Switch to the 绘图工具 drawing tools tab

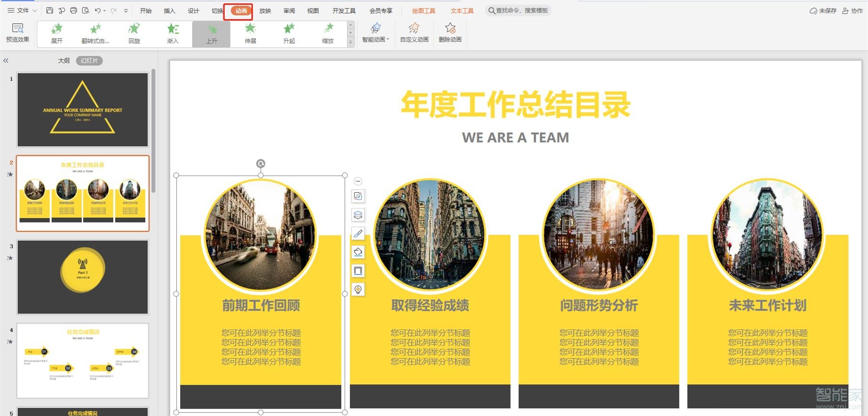tap(424, 11)
